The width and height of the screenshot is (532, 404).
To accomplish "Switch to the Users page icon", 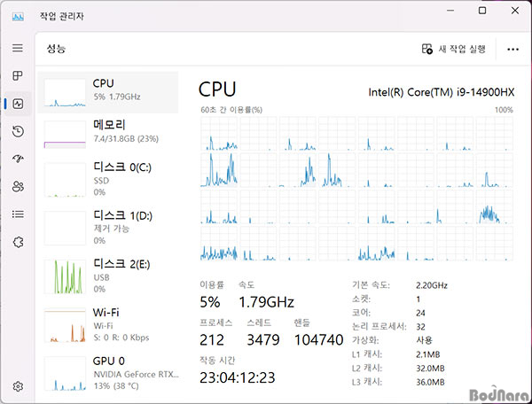I will tap(18, 186).
